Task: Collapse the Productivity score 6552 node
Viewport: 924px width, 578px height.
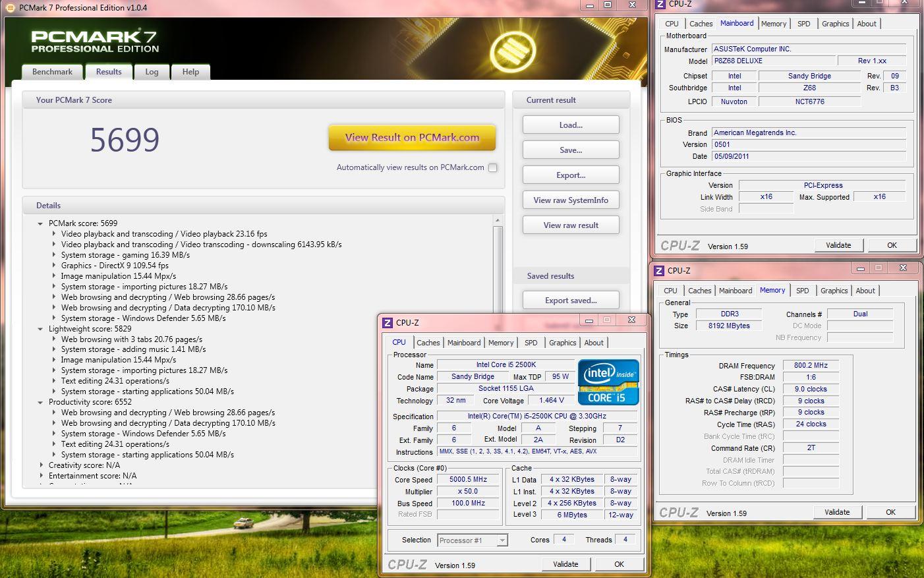Action: 41,402
